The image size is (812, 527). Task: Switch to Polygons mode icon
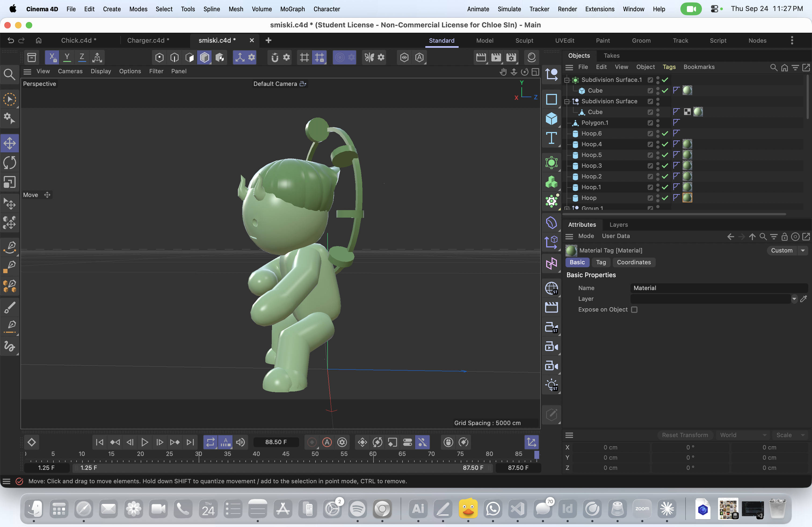tap(189, 57)
